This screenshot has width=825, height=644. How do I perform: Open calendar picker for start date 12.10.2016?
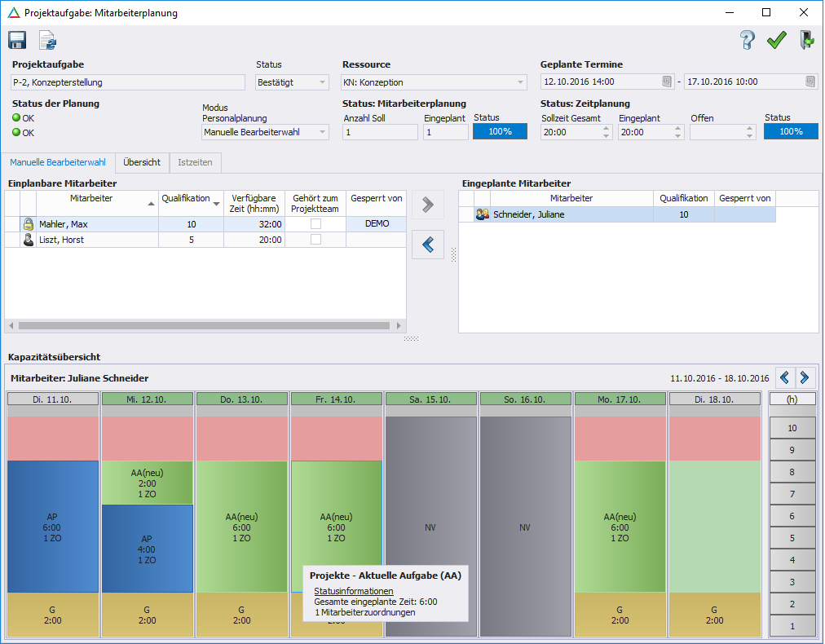pos(666,82)
